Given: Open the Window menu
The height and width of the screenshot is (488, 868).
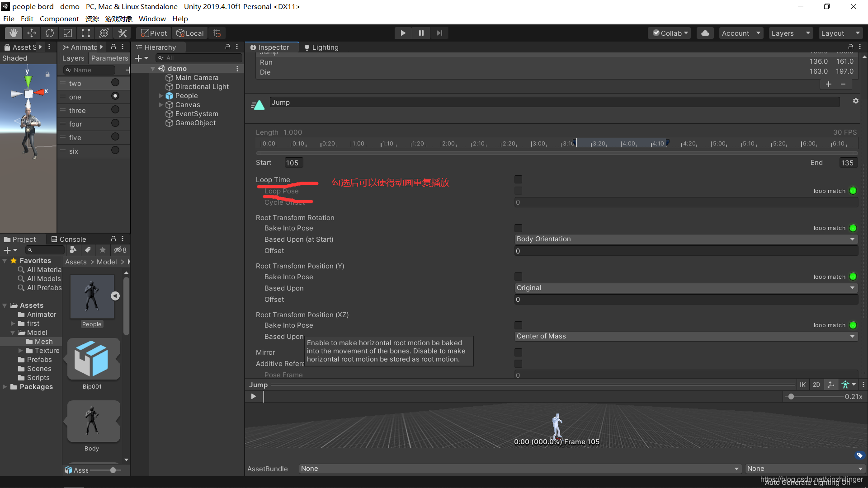Looking at the screenshot, I should (152, 19).
